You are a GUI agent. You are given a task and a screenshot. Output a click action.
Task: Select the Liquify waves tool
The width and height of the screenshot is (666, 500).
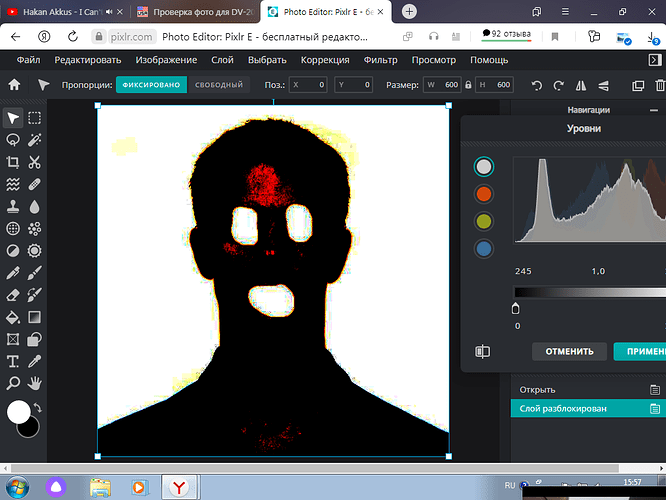(13, 184)
